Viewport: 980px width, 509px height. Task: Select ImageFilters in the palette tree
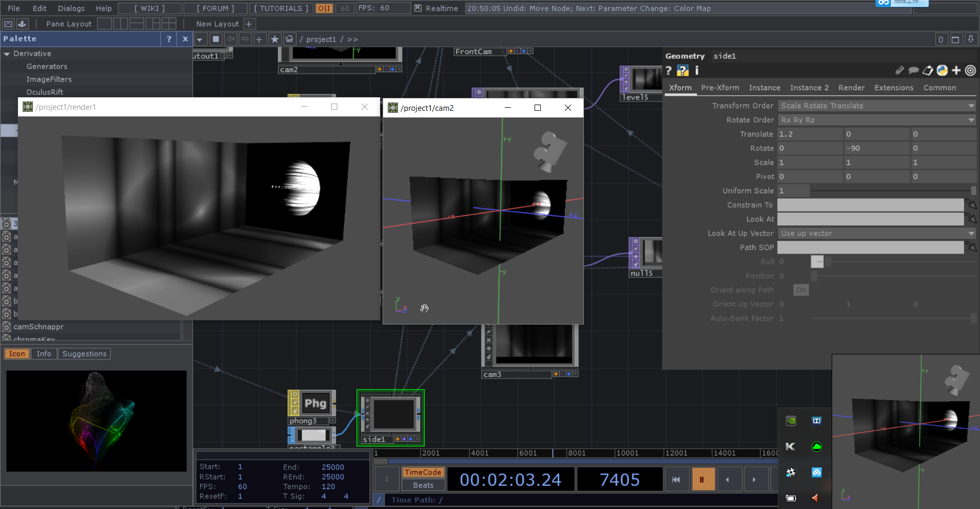49,79
